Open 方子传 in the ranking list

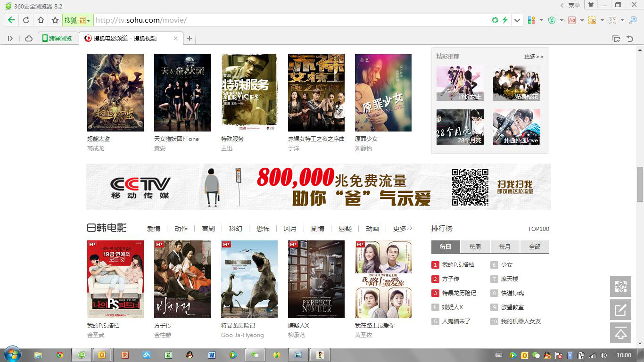pyautogui.click(x=451, y=279)
